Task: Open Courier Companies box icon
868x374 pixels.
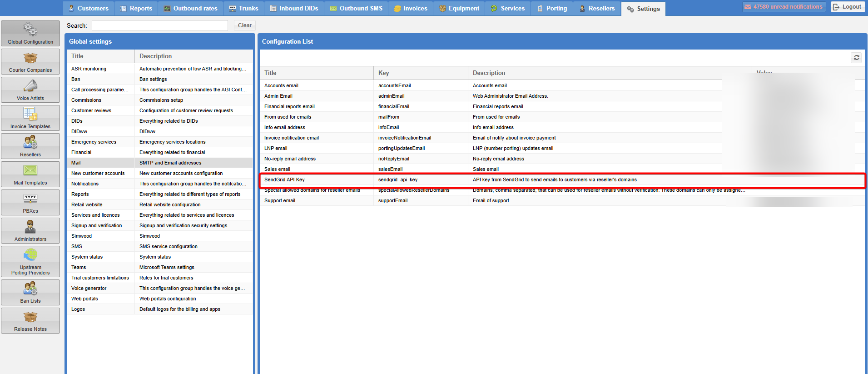Action: point(30,58)
